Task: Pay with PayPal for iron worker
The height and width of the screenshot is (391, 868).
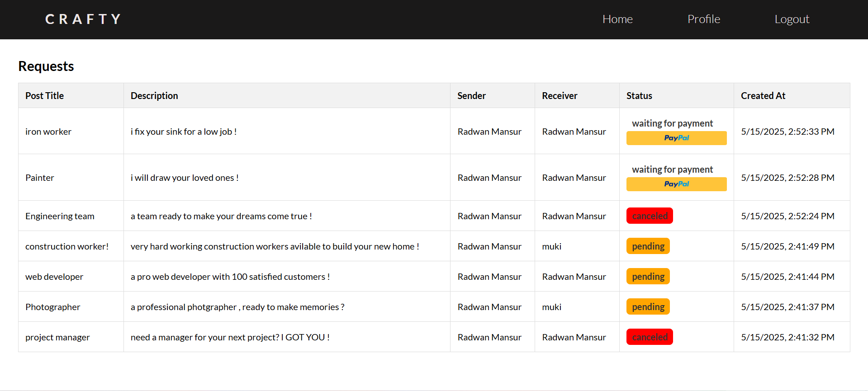Action: (676, 138)
